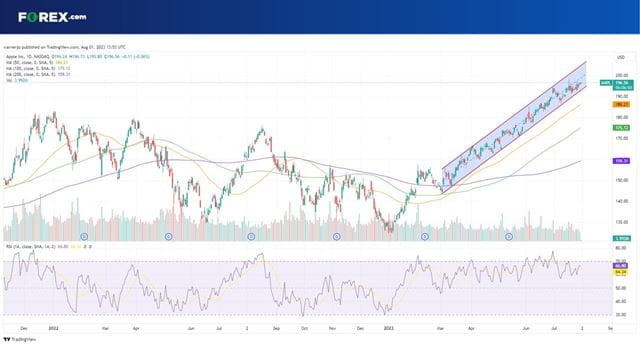
Task: Click the Apple Inc. symbol legend row
Action: point(78,57)
